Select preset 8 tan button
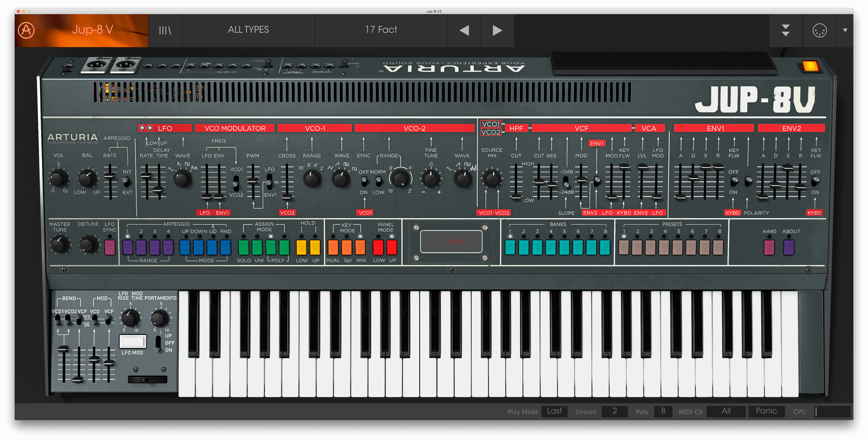The height and width of the screenshot is (441, 868). (718, 247)
